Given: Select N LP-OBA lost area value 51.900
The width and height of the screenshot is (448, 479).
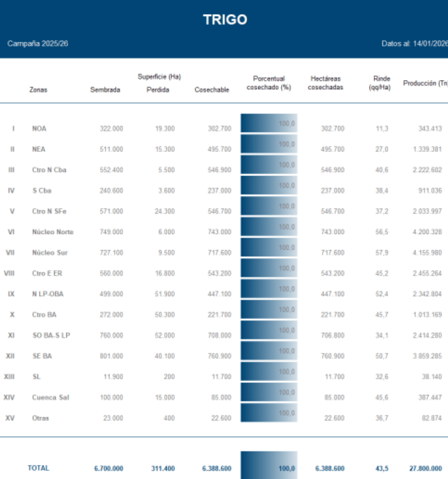Looking at the screenshot, I should 165,294.
